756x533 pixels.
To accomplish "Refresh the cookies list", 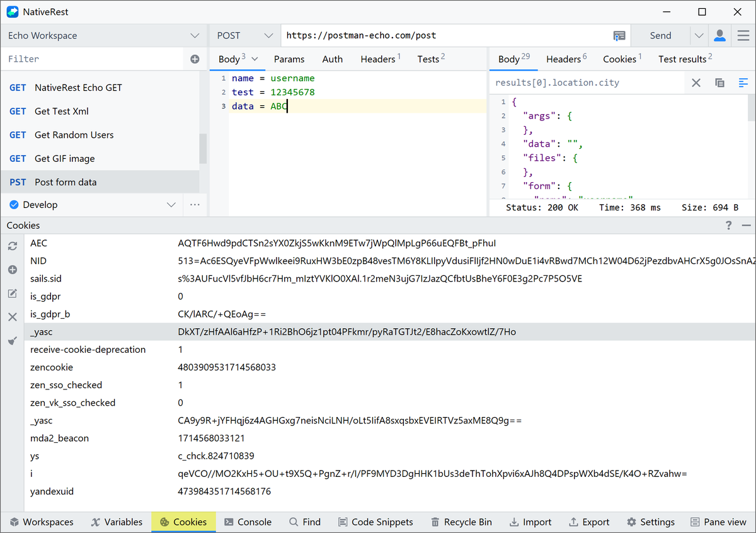I will point(12,246).
